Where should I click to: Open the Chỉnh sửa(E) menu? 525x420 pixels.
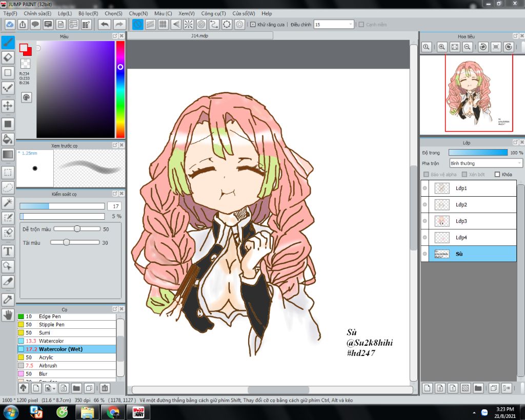[37, 13]
